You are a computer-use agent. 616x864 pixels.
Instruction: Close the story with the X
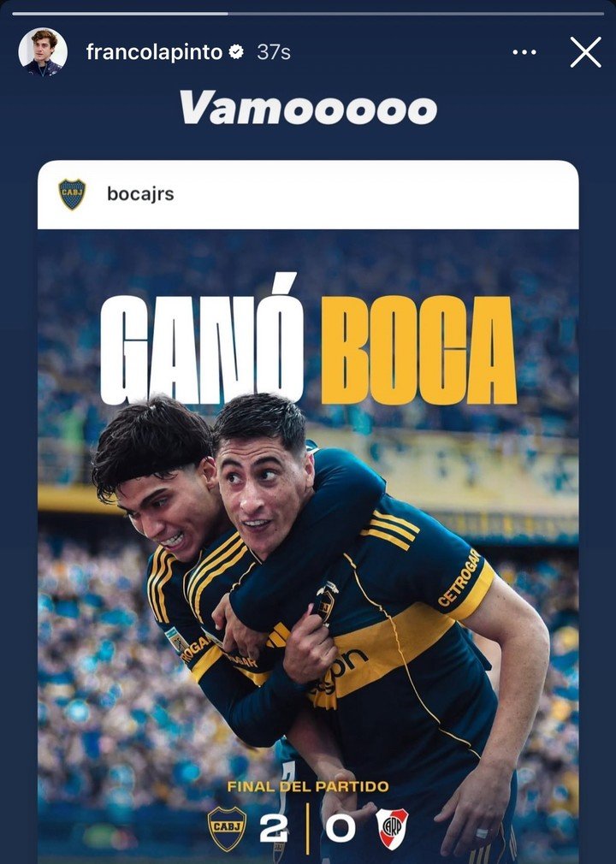[586, 52]
